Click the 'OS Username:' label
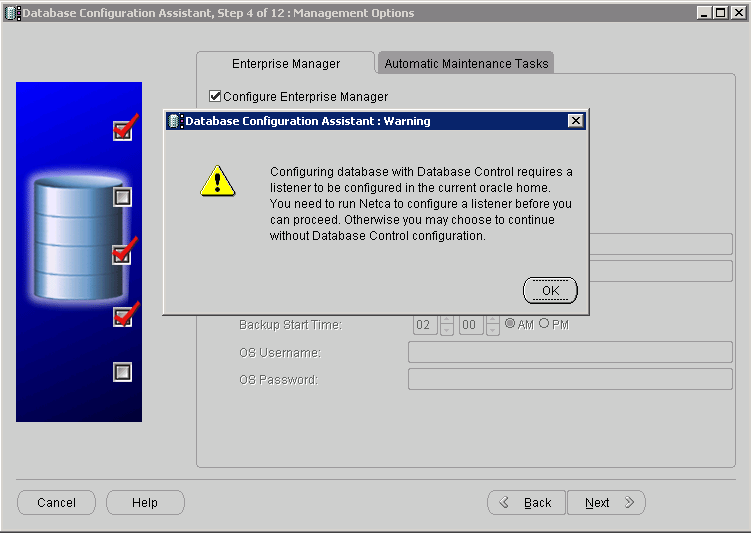Image resolution: width=751 pixels, height=533 pixels. point(280,352)
